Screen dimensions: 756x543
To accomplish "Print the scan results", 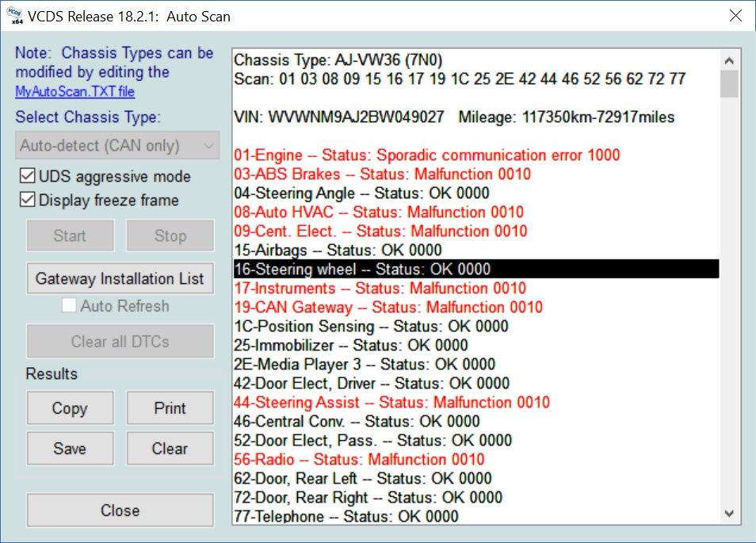I will tap(170, 408).
